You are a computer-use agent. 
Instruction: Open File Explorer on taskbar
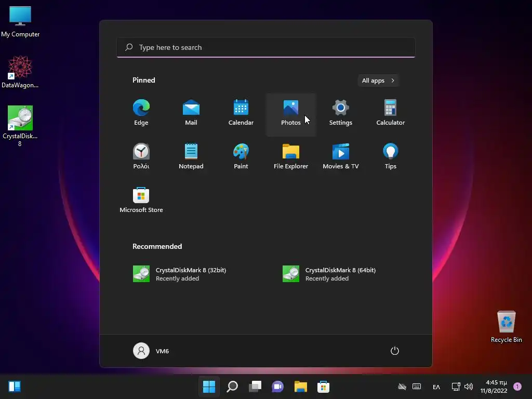coord(301,387)
